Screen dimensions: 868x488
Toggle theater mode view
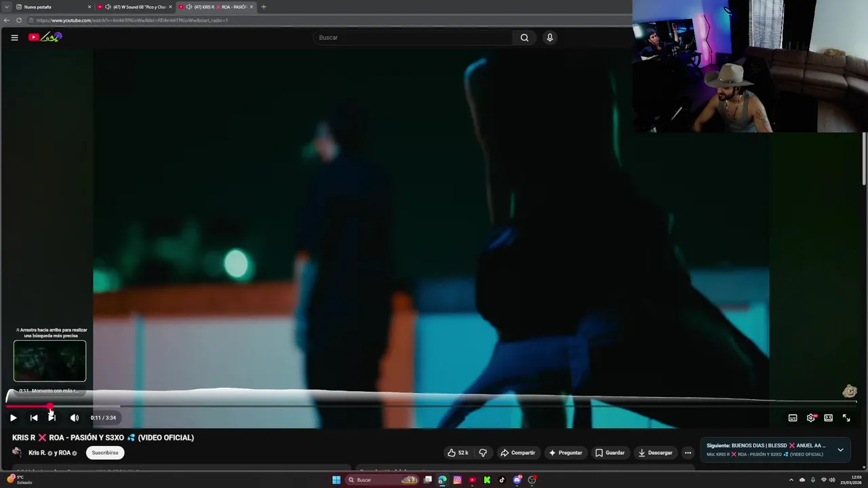point(829,418)
